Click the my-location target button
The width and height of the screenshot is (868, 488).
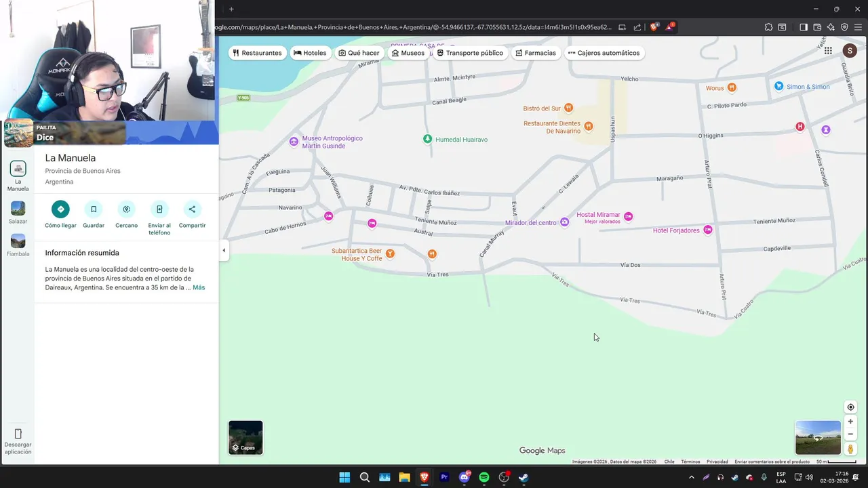[x=850, y=407]
